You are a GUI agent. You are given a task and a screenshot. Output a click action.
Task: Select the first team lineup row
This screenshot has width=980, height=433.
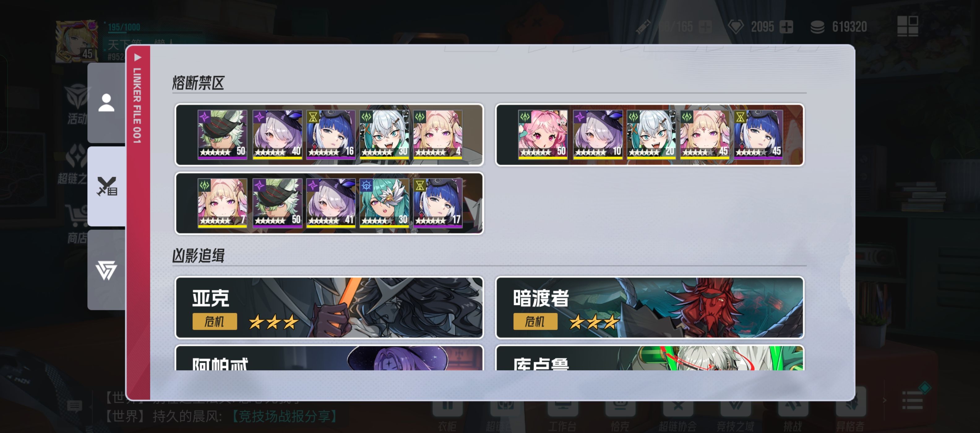coord(329,135)
